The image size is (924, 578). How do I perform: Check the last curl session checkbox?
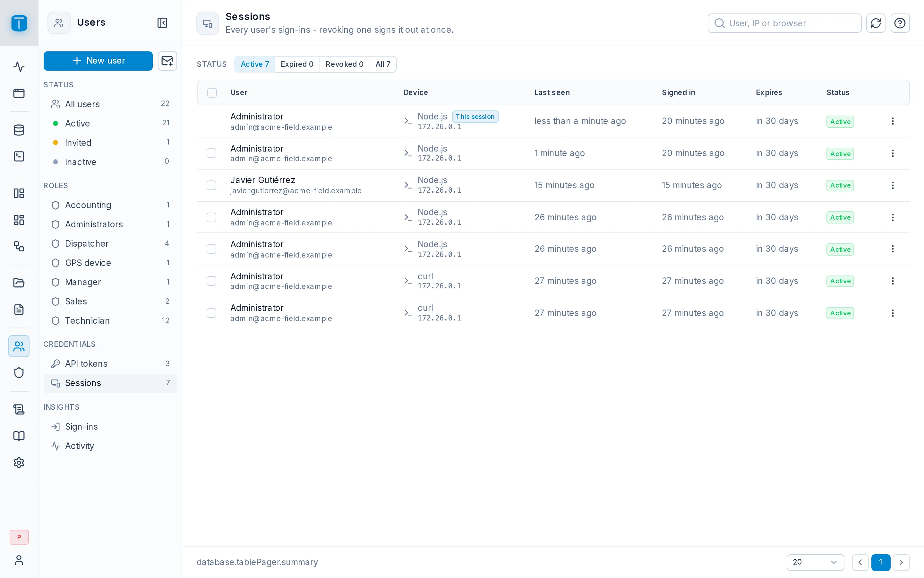(211, 313)
